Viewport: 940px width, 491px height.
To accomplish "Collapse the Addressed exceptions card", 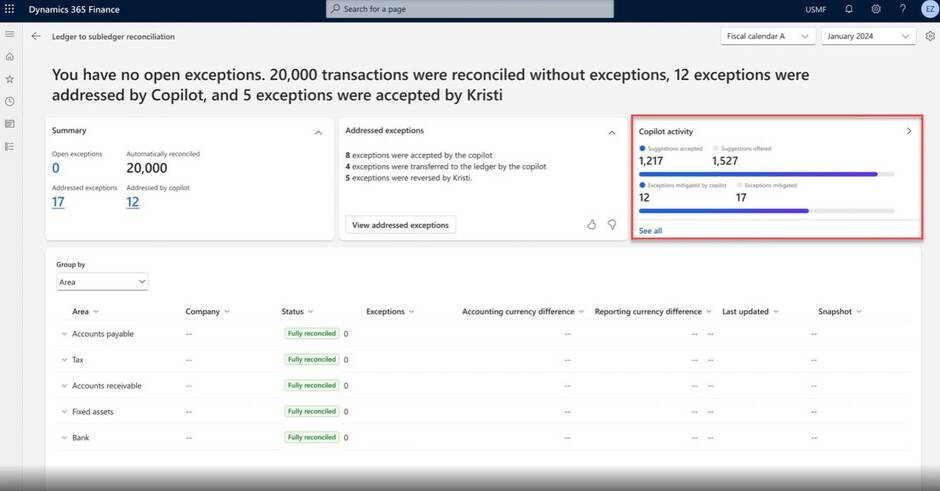I will click(x=611, y=132).
